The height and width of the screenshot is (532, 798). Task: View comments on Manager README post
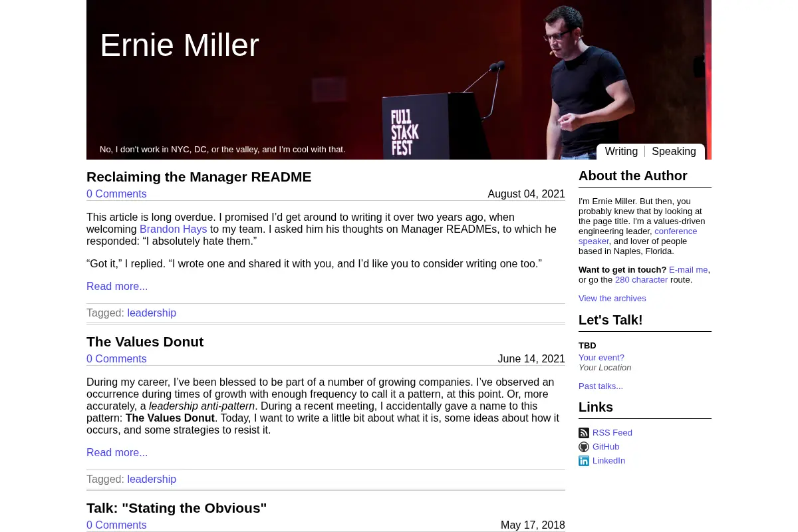pos(116,194)
